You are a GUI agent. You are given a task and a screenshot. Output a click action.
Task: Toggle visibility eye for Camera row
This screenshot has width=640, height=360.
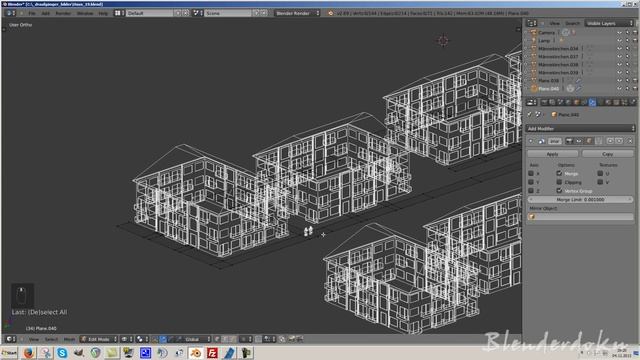tap(620, 32)
